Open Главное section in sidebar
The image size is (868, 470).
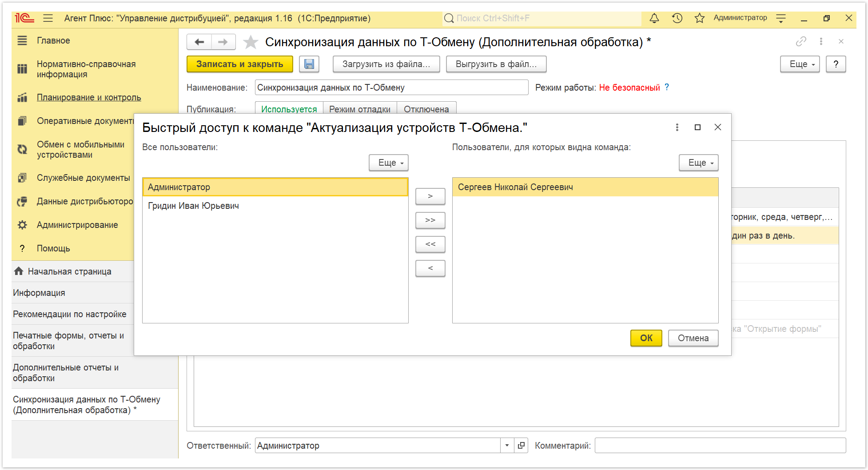pyautogui.click(x=53, y=40)
